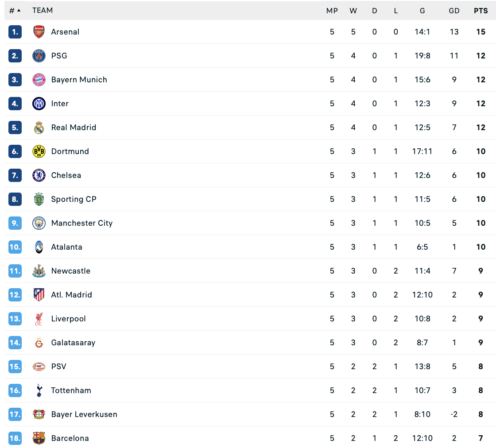Click the Inter club logo

[39, 104]
